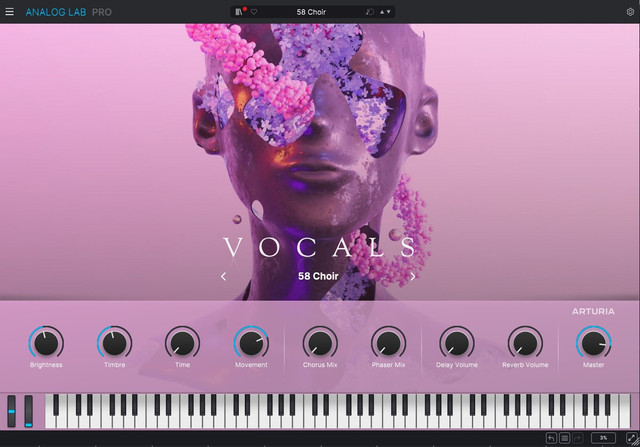Click the 3% CPU meter
640x447 pixels.
pyautogui.click(x=603, y=438)
